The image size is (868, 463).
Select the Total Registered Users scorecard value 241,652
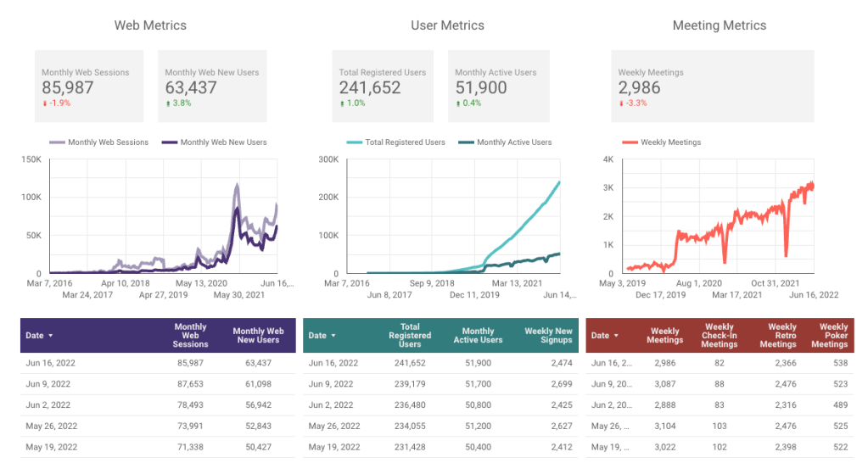[370, 87]
